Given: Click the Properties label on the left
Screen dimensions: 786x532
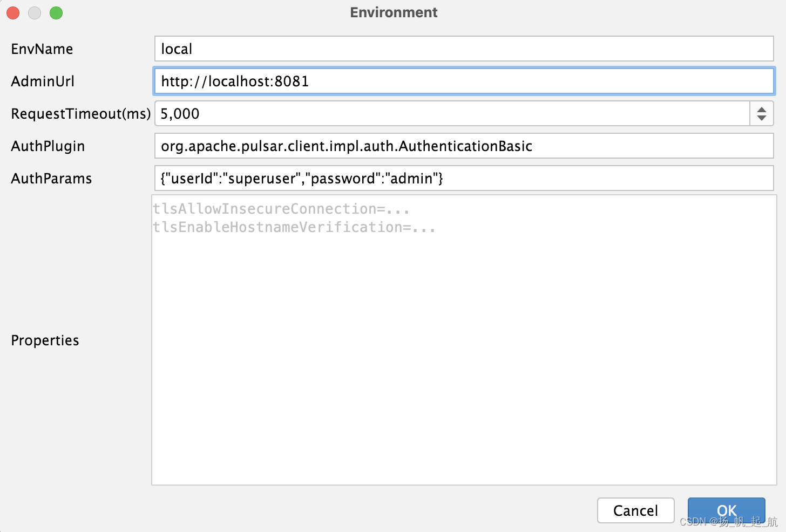Looking at the screenshot, I should point(45,340).
